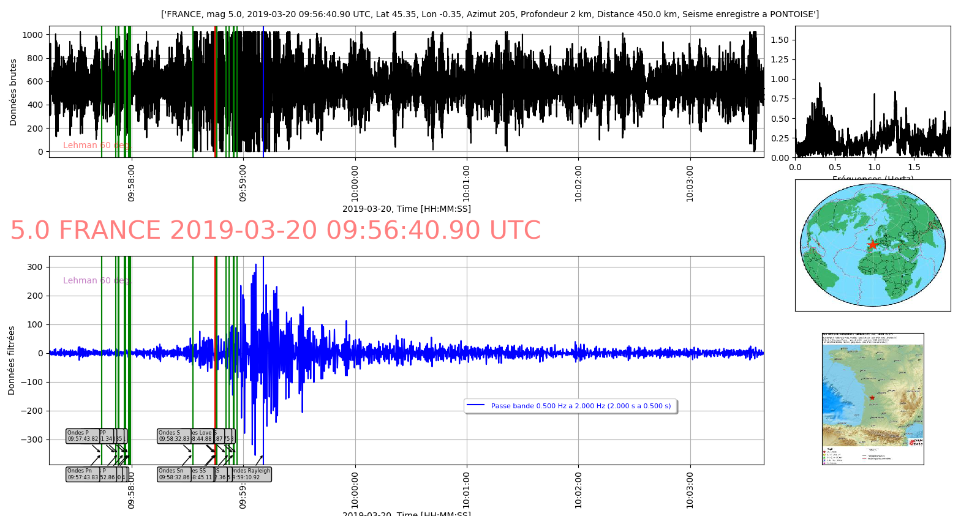
Task: Click the Lehman 60 deg label in filtered plot
Action: (x=96, y=280)
